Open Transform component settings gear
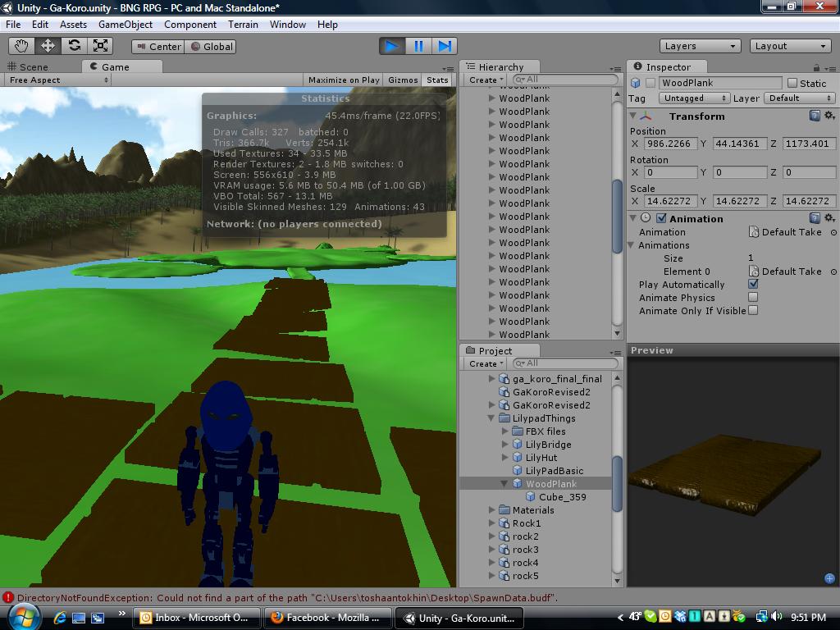840x630 pixels. coord(829,116)
